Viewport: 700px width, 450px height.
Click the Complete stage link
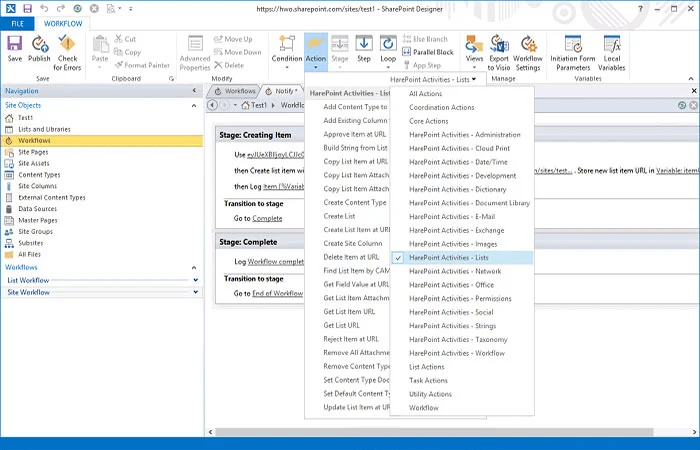click(267, 218)
